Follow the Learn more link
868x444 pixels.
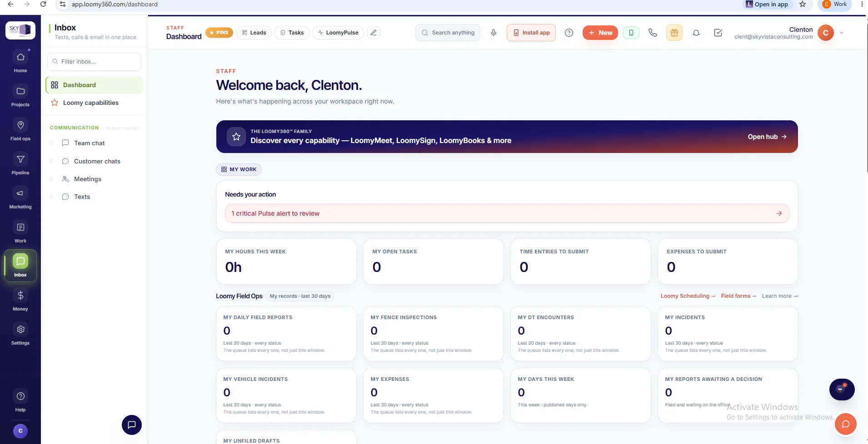pyautogui.click(x=780, y=296)
